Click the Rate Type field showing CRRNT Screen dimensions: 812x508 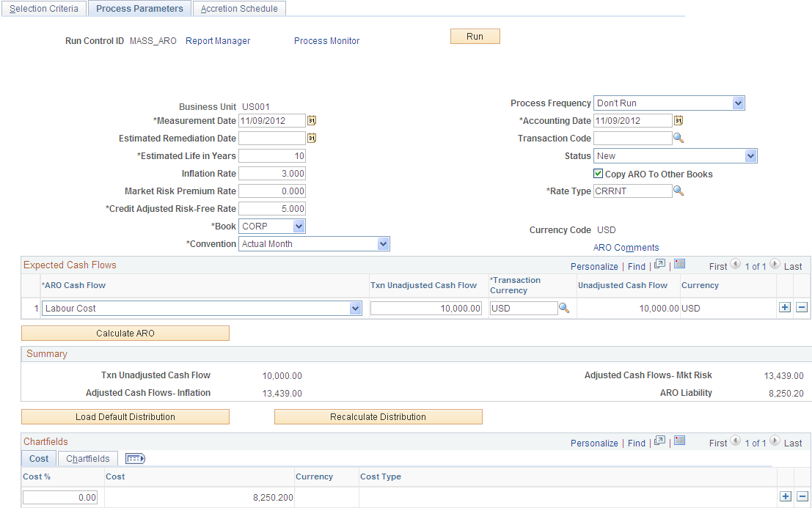point(633,191)
